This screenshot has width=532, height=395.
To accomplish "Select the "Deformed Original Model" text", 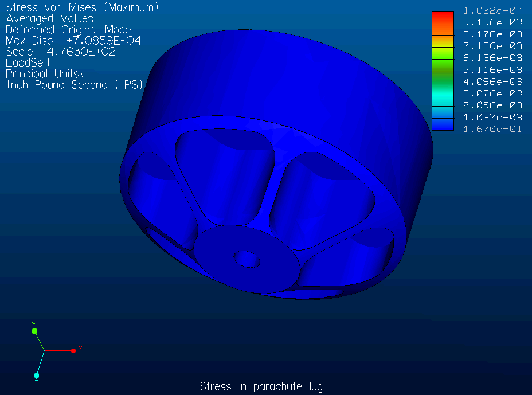I will tap(69, 30).
